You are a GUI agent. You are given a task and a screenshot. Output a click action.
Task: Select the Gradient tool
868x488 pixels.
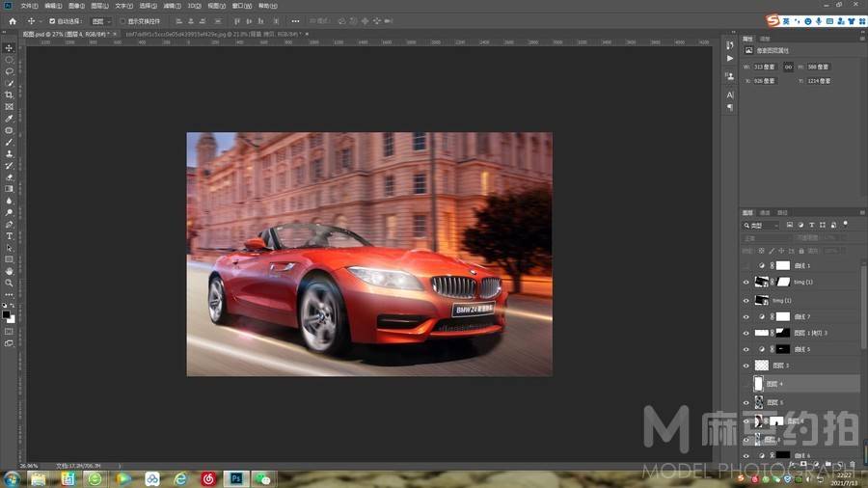(9, 189)
